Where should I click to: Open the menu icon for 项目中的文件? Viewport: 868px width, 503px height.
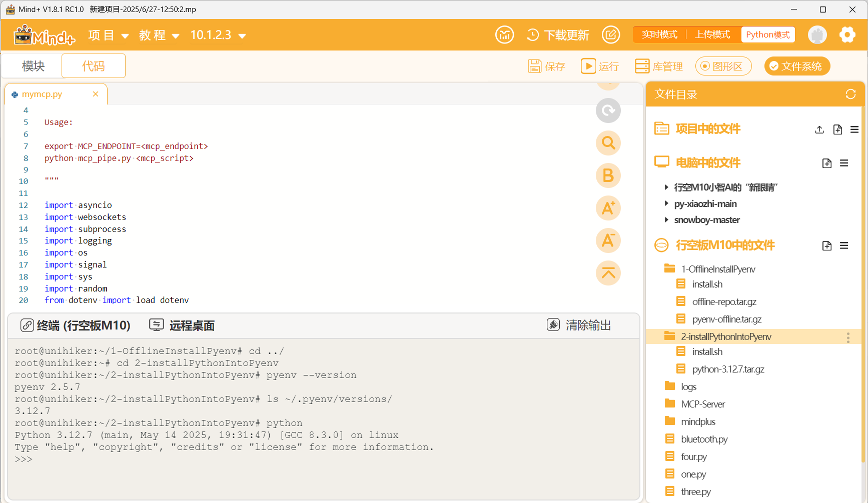point(854,129)
